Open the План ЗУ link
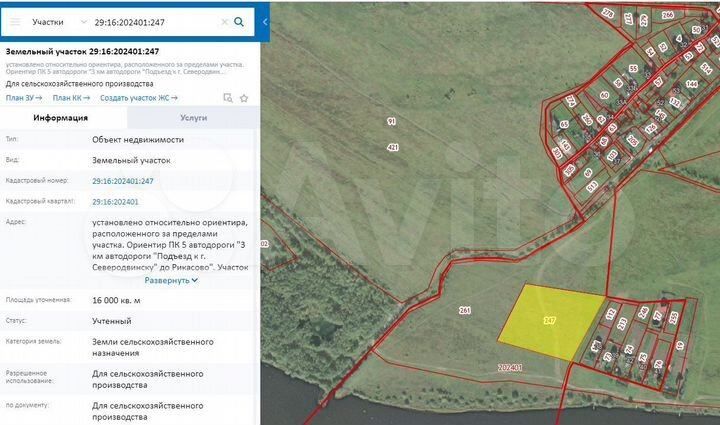The width and height of the screenshot is (720, 425). 24,98
